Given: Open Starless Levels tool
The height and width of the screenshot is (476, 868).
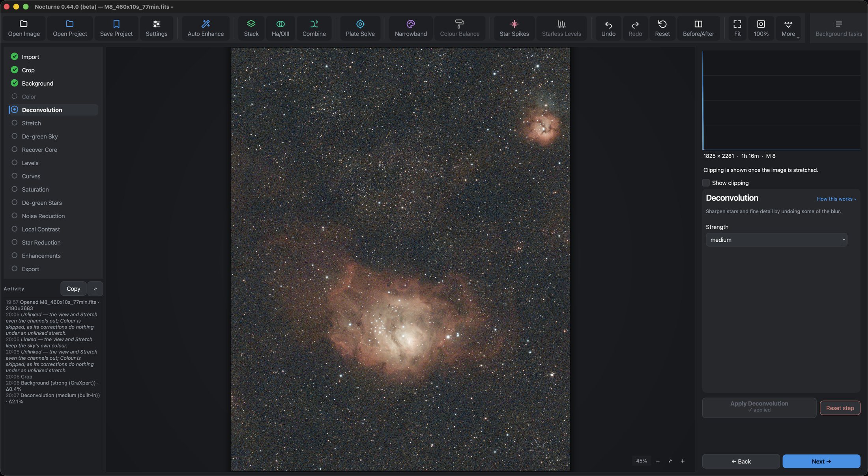Looking at the screenshot, I should [561, 28].
